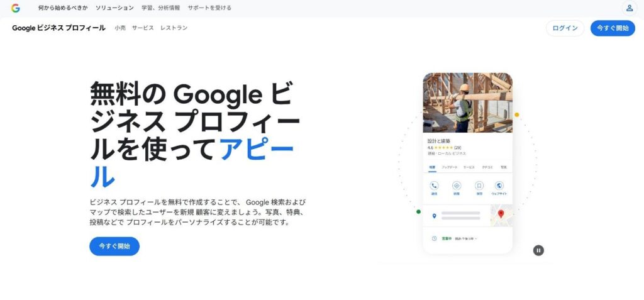
Task: Click the construction photo in phone mockup
Action: [467, 102]
